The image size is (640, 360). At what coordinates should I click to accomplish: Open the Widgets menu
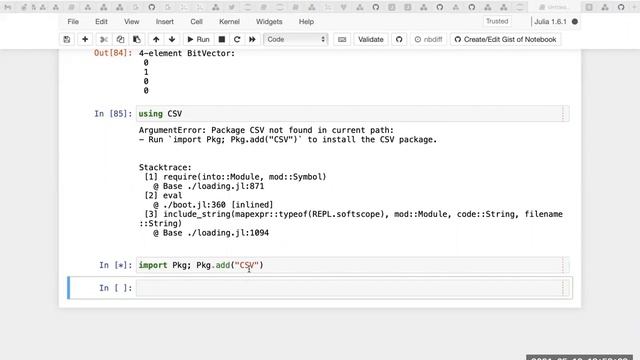pos(269,22)
